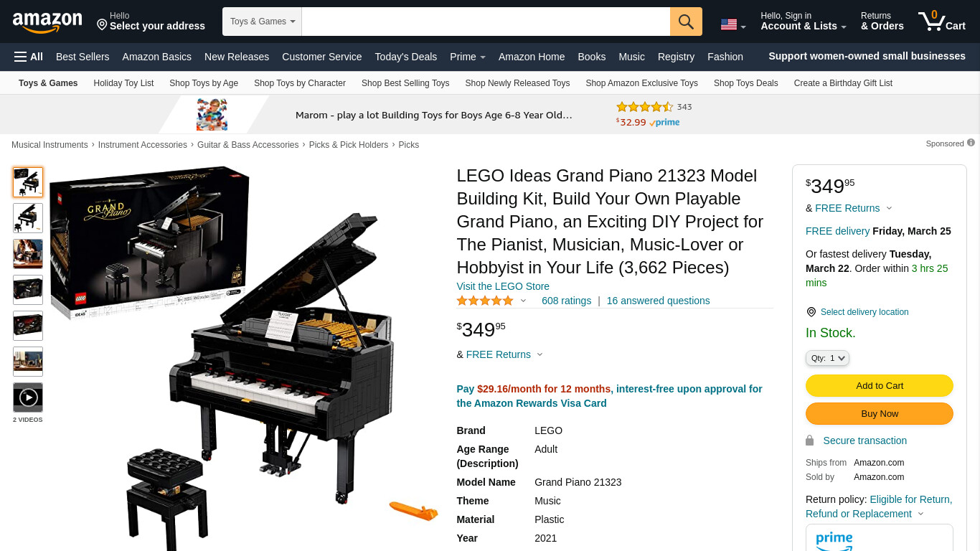Open the Qty quantity dropdown

[828, 358]
